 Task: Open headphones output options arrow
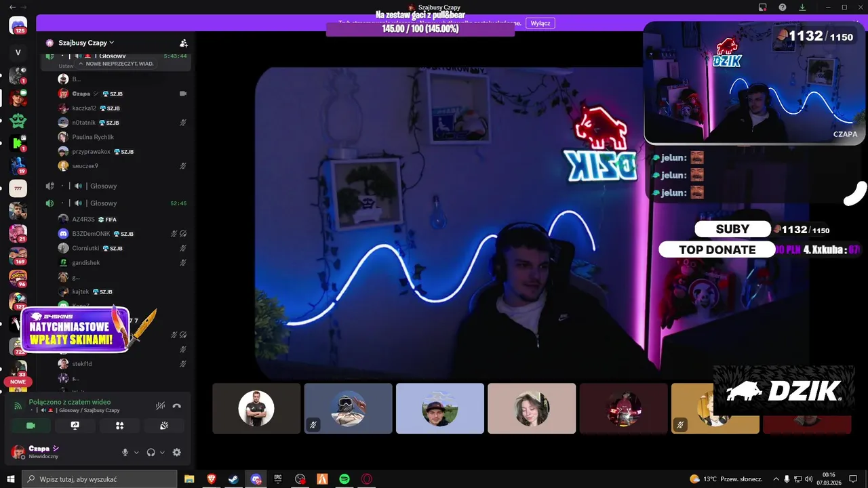(162, 452)
